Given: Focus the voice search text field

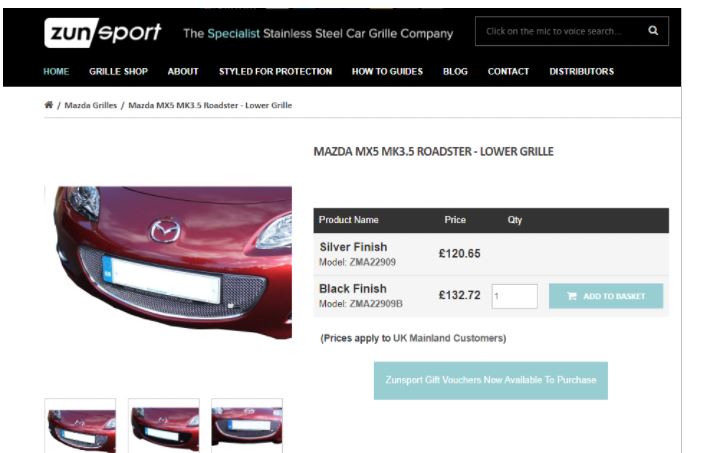Looking at the screenshot, I should (x=559, y=31).
